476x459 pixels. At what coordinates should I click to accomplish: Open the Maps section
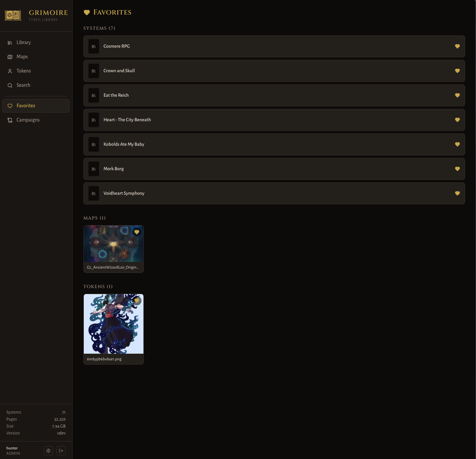pos(36,57)
